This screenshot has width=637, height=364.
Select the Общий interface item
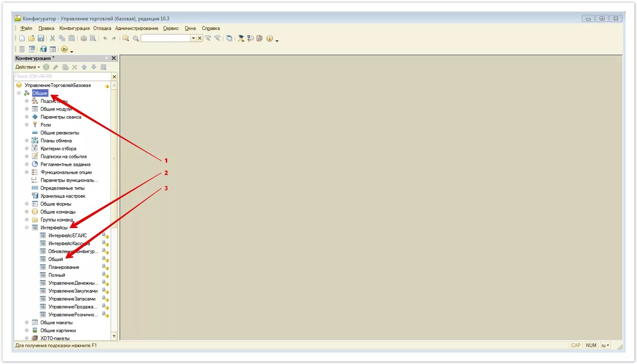click(56, 259)
